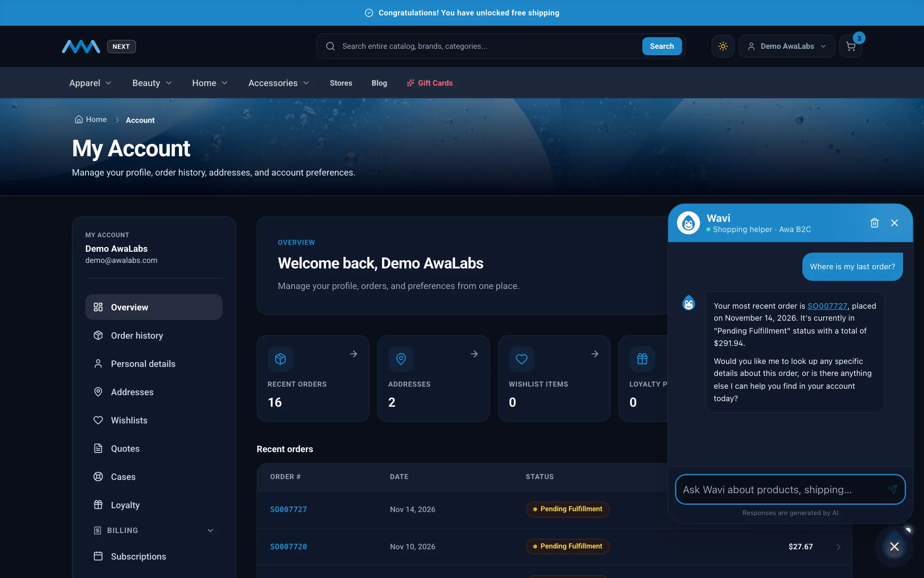Open order SO007727 link in chat reply

click(x=827, y=306)
